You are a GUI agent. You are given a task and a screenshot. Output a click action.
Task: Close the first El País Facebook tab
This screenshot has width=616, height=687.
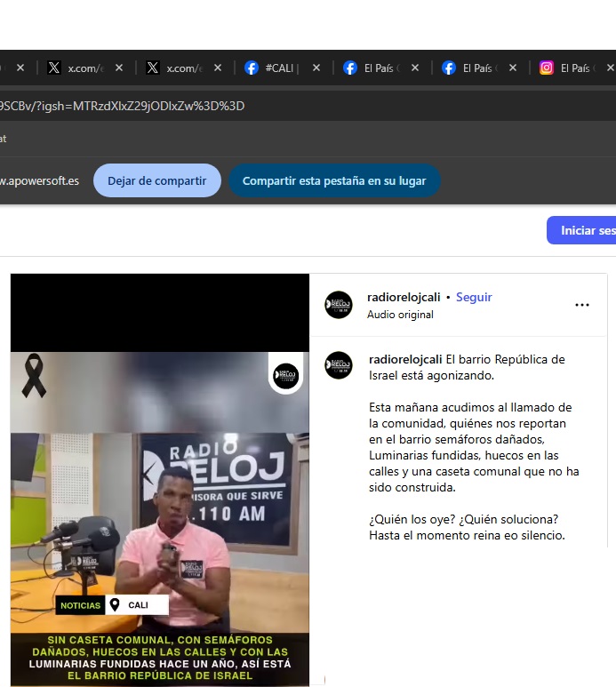(x=415, y=68)
